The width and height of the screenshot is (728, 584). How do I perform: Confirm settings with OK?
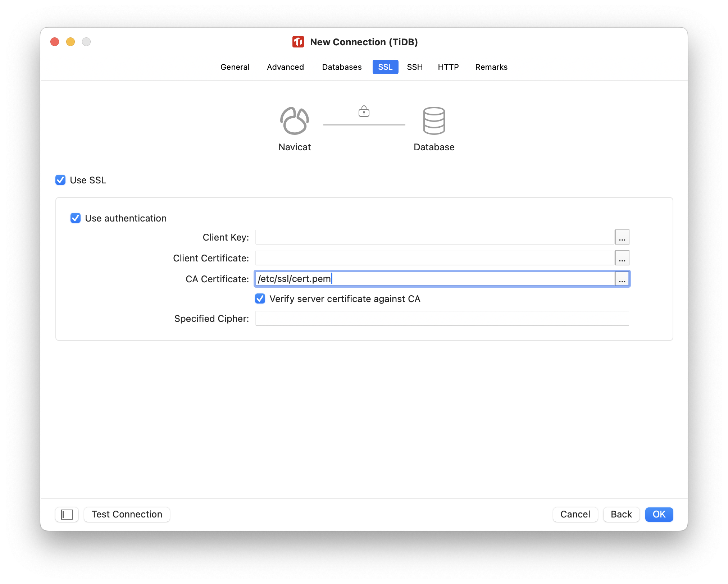tap(659, 514)
